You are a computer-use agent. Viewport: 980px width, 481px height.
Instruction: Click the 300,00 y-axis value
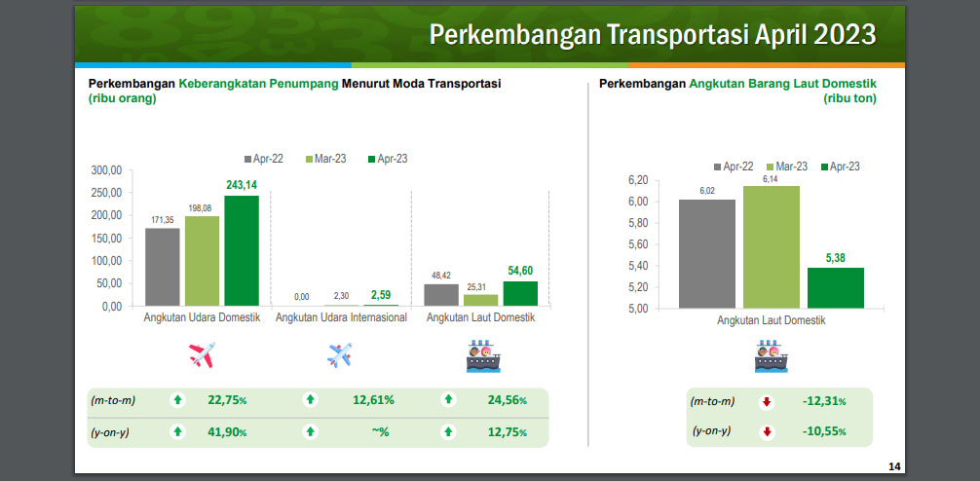coord(106,170)
